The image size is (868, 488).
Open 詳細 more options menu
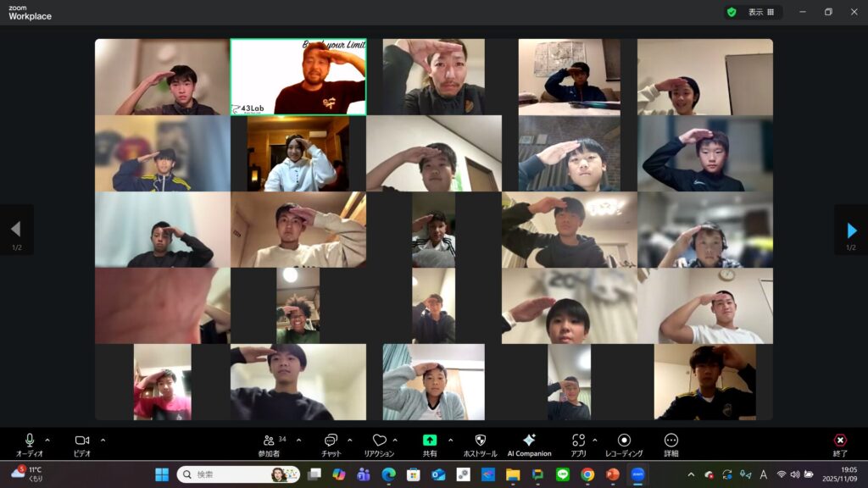[671, 441]
